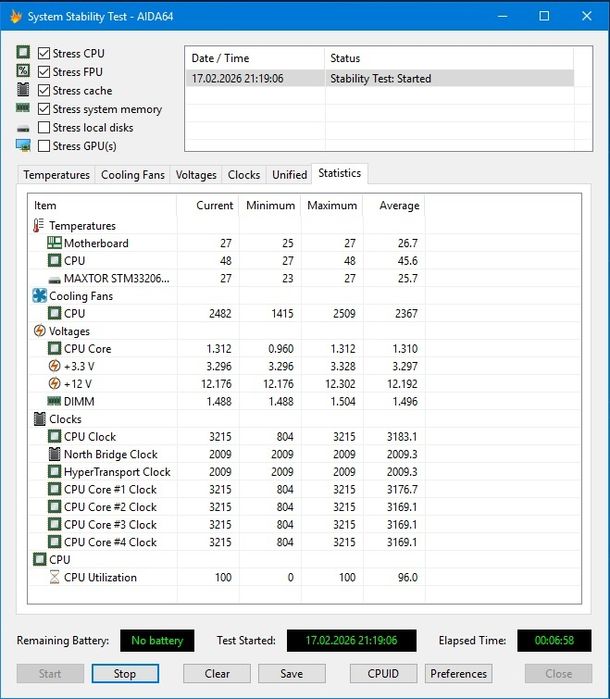Click the lightning icon beside +12 V
The image size is (610, 699).
tap(54, 383)
